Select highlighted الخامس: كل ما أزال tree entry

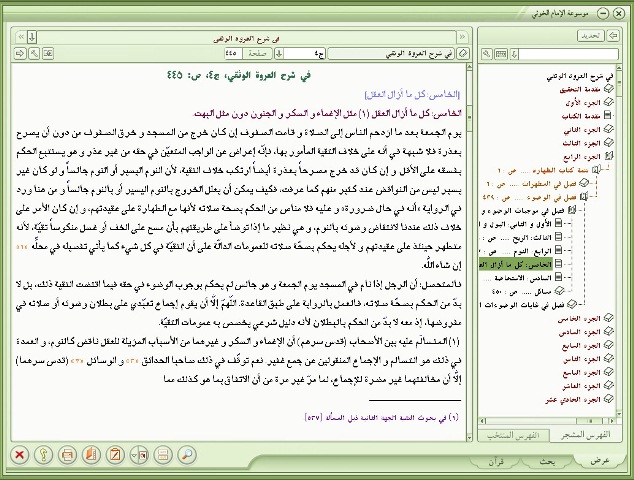coord(516,264)
